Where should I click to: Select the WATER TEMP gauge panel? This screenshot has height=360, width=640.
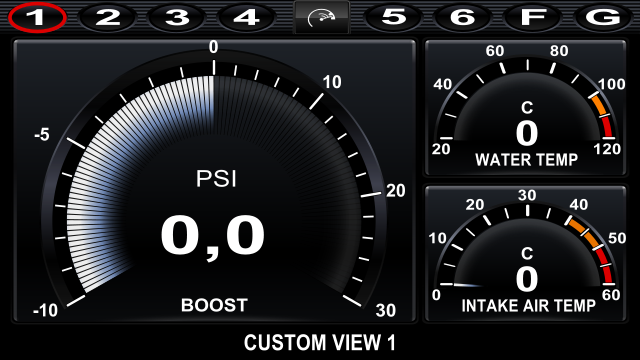pyautogui.click(x=526, y=108)
